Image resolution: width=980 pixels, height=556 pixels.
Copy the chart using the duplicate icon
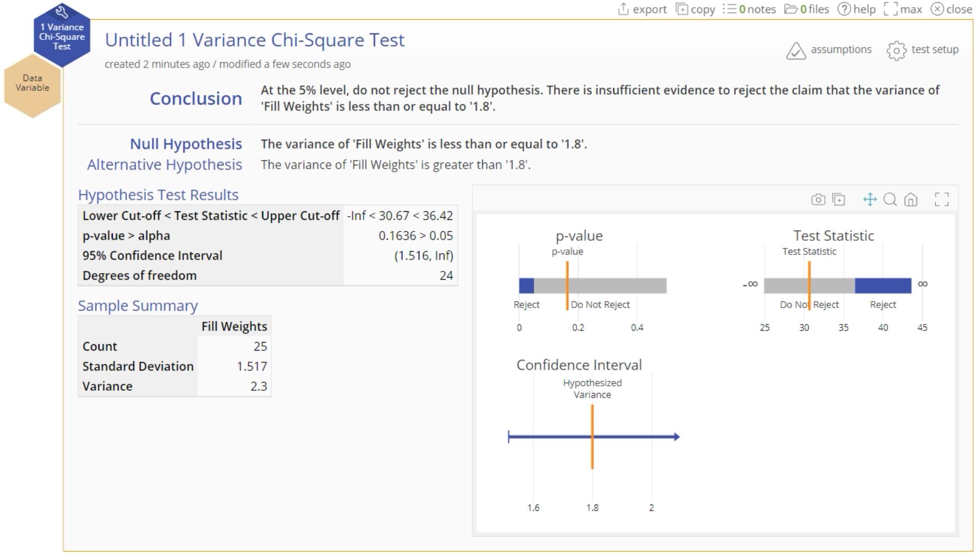click(x=839, y=200)
